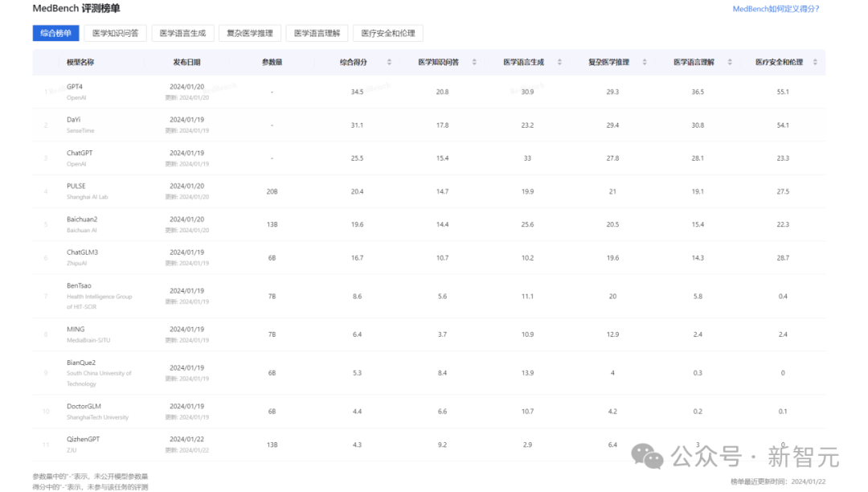Click Shanghai AI Lab under PULSE
This screenshot has height=492, width=868.
[88, 197]
